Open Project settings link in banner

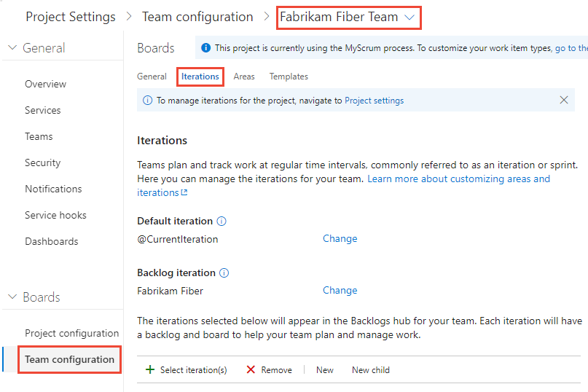click(x=375, y=101)
